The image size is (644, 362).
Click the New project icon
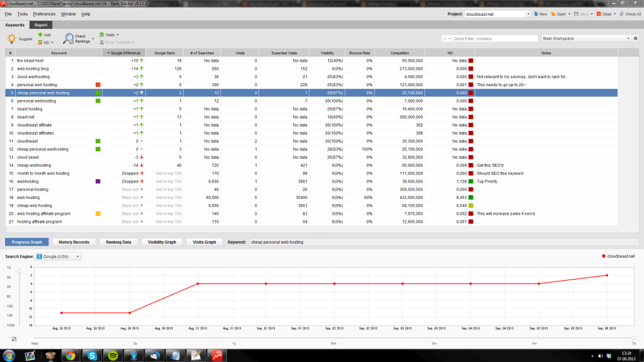pos(536,14)
